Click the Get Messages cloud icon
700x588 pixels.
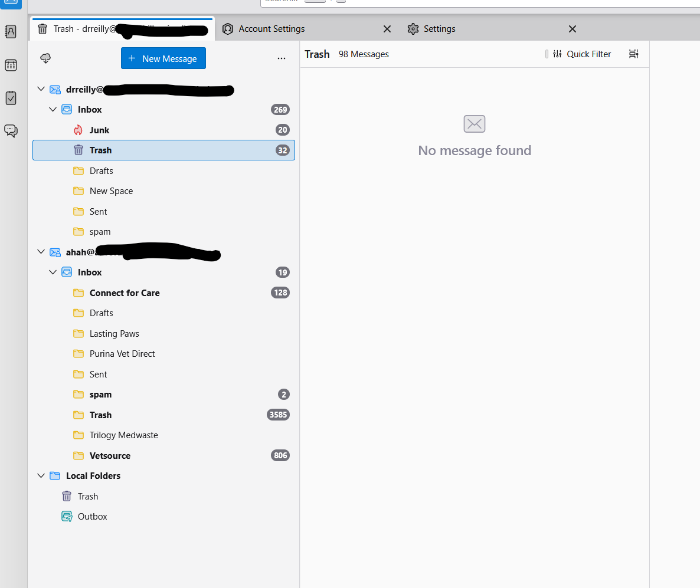pos(45,58)
